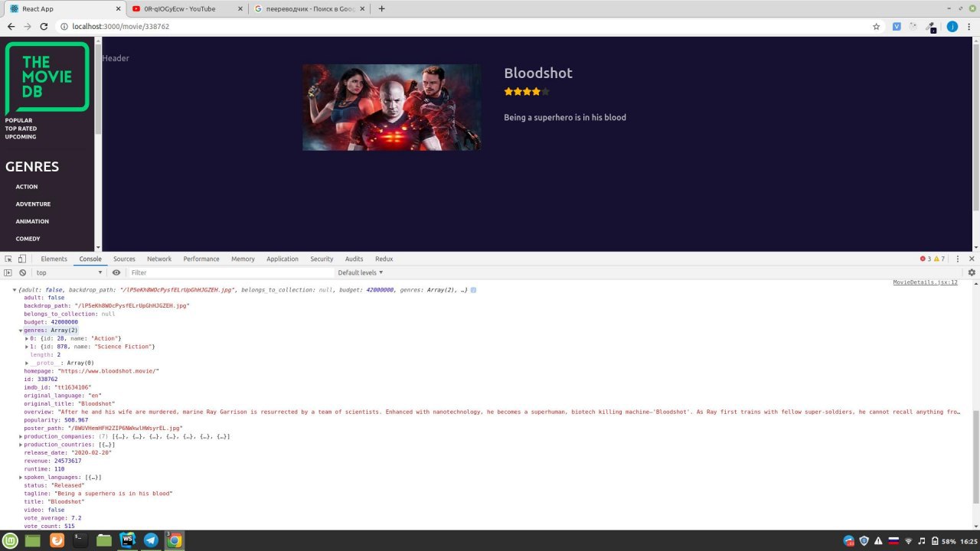Image resolution: width=980 pixels, height=551 pixels.
Task: Open the terminal from the taskbar
Action: (x=80, y=540)
